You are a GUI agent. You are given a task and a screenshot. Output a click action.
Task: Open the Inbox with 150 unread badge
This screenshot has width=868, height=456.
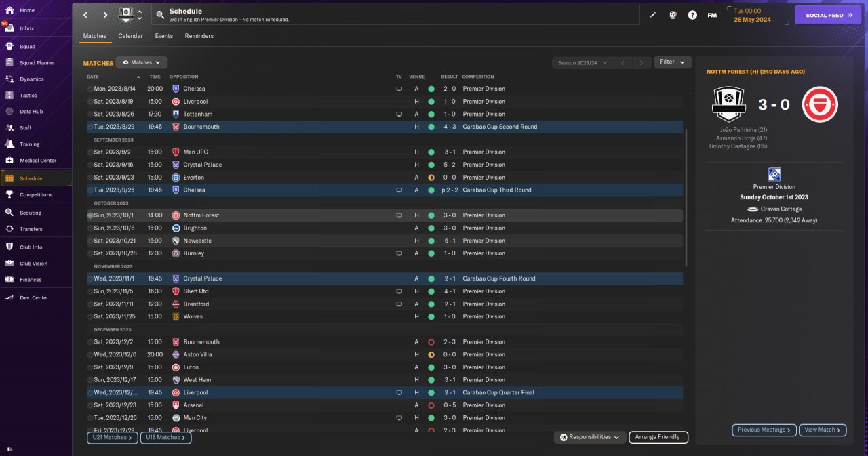27,28
